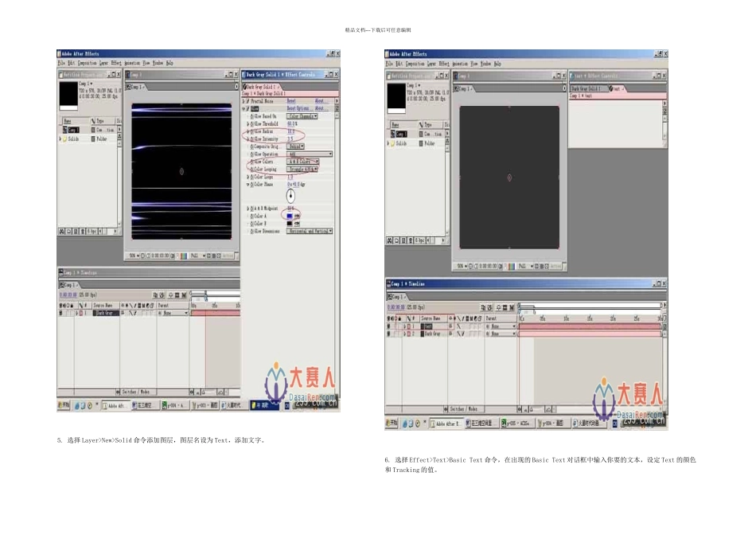Toggle the Color Phase stopwatch icon
This screenshot has height=535, width=756.
tap(251, 184)
